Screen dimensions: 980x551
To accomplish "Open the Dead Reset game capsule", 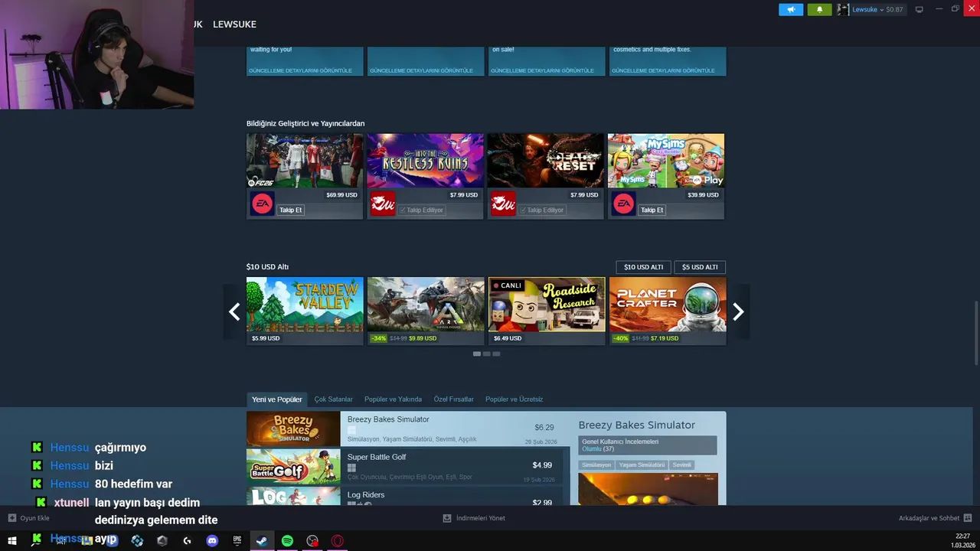I will tap(545, 161).
